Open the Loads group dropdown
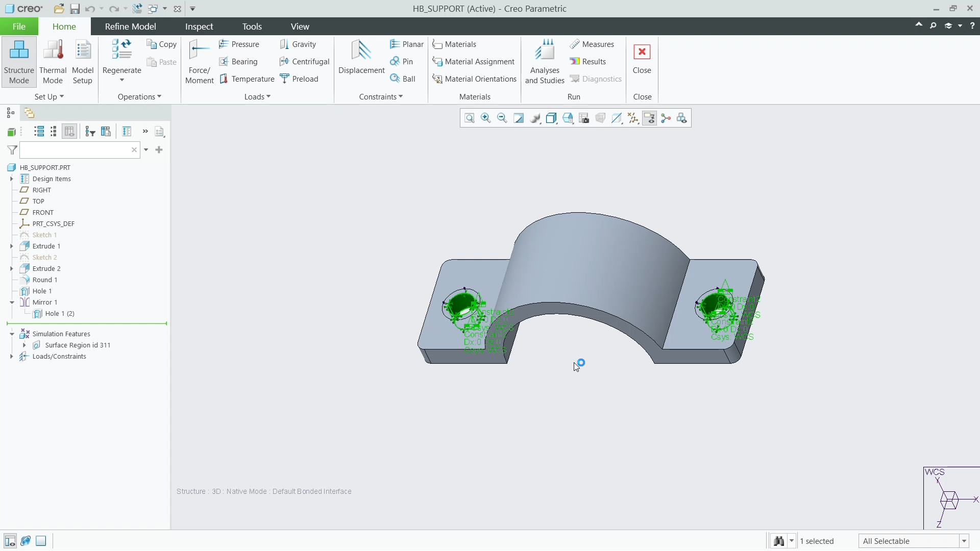980x551 pixels. [257, 97]
